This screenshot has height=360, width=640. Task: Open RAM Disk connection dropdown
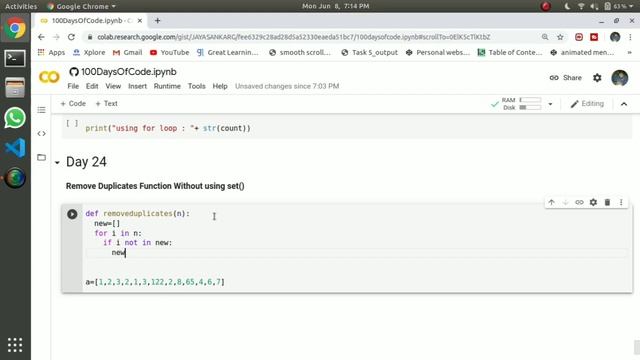pos(550,104)
